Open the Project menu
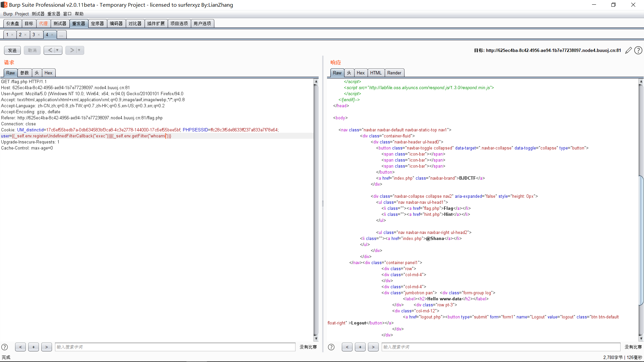 point(22,14)
